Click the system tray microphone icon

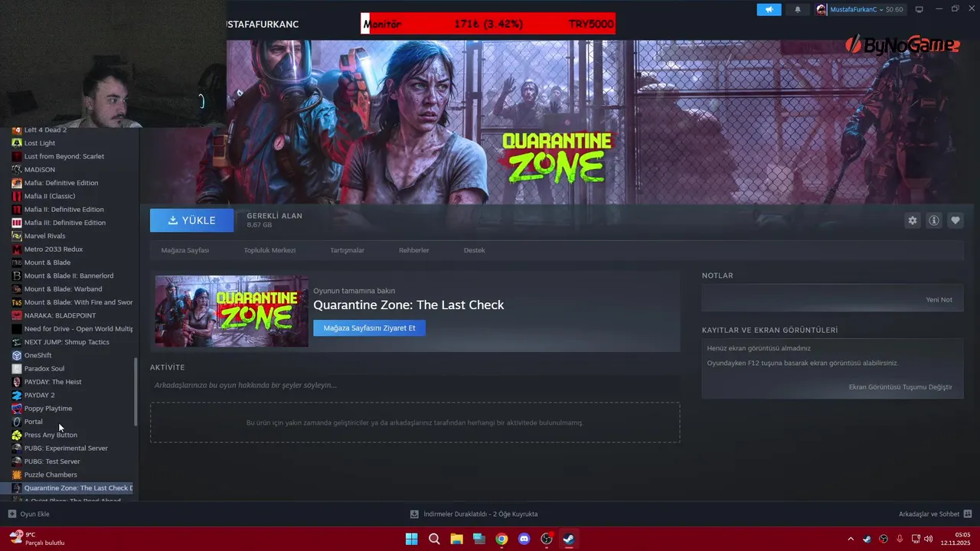[900, 539]
